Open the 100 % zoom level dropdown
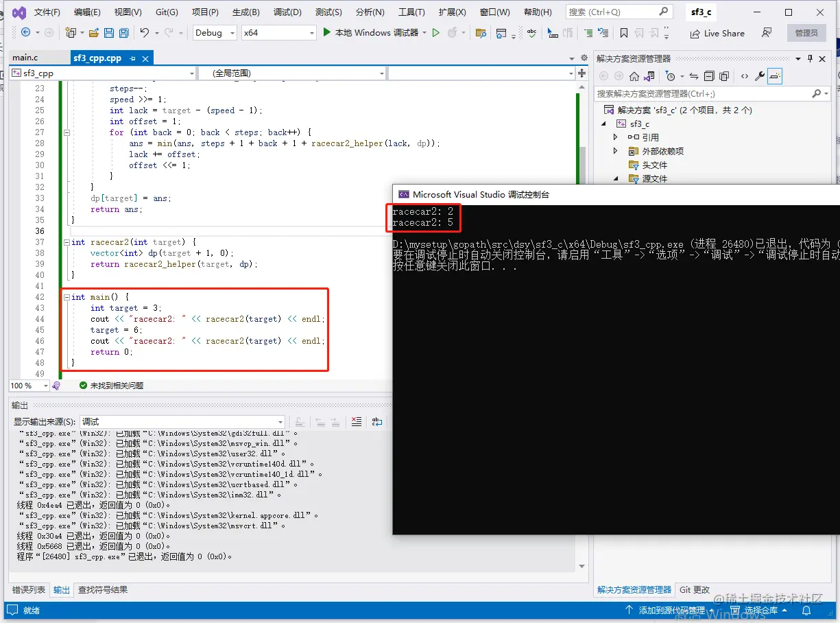This screenshot has height=623, width=840. (29, 386)
